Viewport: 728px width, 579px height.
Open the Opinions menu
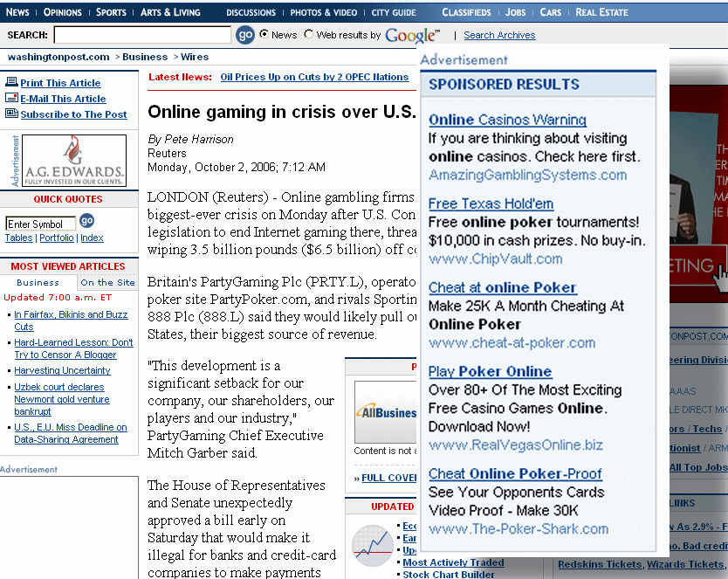coord(62,12)
